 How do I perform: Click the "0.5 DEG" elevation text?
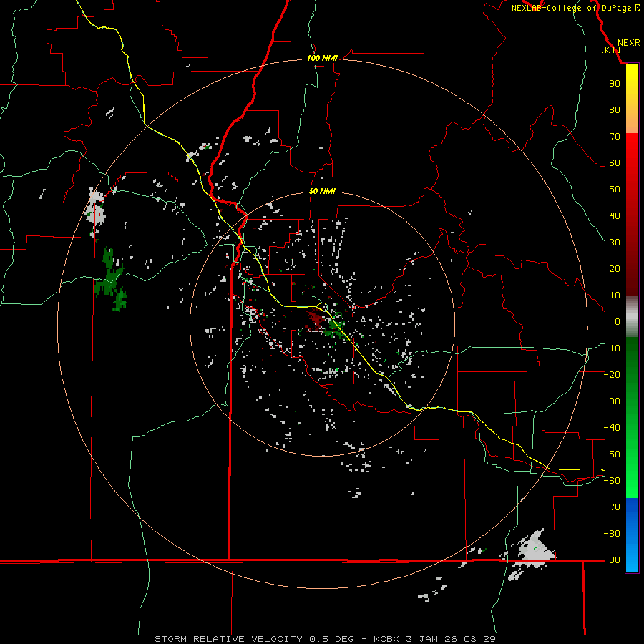pyautogui.click(x=331, y=639)
